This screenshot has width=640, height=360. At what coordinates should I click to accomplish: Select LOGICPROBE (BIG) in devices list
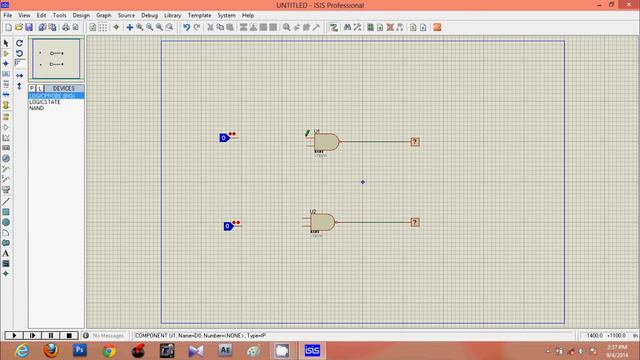coord(56,96)
